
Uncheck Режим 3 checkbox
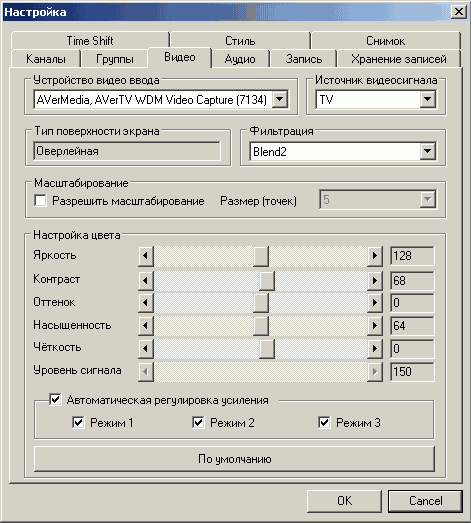pyautogui.click(x=324, y=423)
